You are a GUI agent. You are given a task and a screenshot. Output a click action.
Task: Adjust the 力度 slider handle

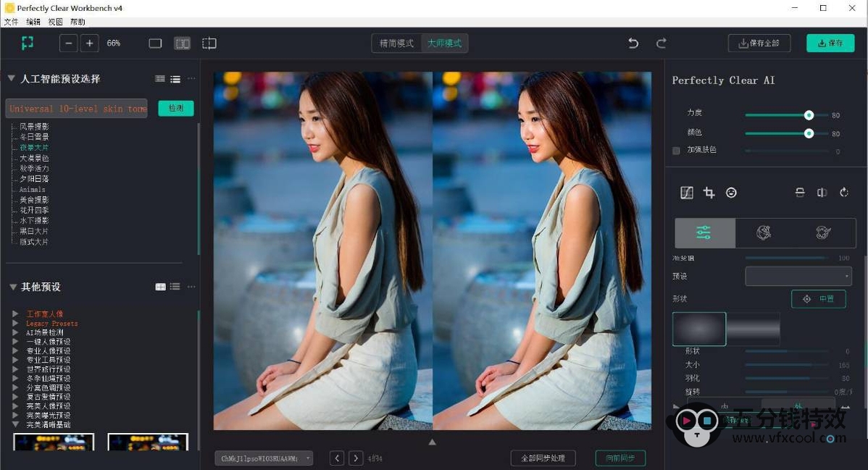coord(809,115)
